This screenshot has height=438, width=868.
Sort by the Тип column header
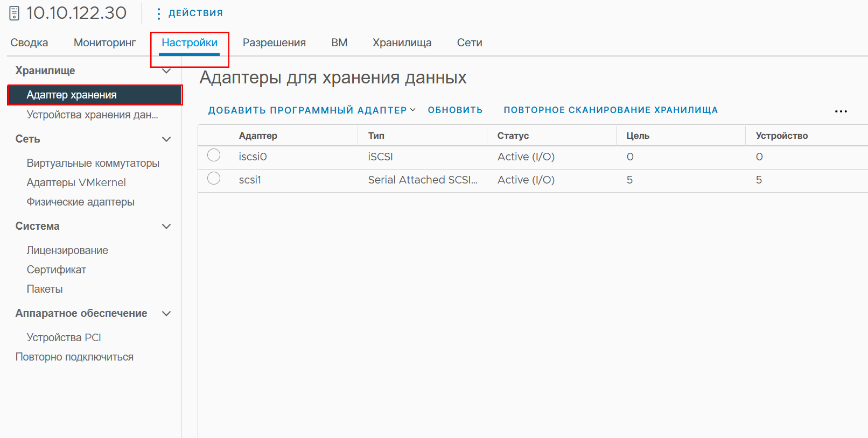(x=376, y=136)
